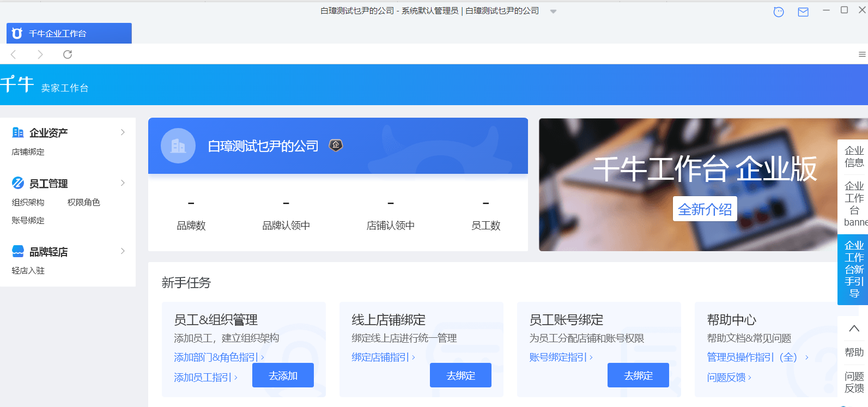Open the hamburger menu in the navigation bar
Viewport: 868px width, 407px height.
click(x=862, y=54)
